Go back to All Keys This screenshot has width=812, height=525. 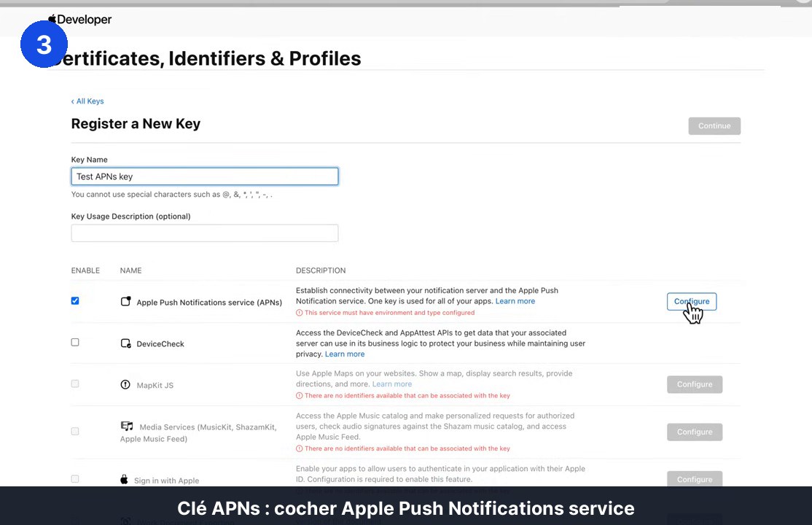point(87,101)
